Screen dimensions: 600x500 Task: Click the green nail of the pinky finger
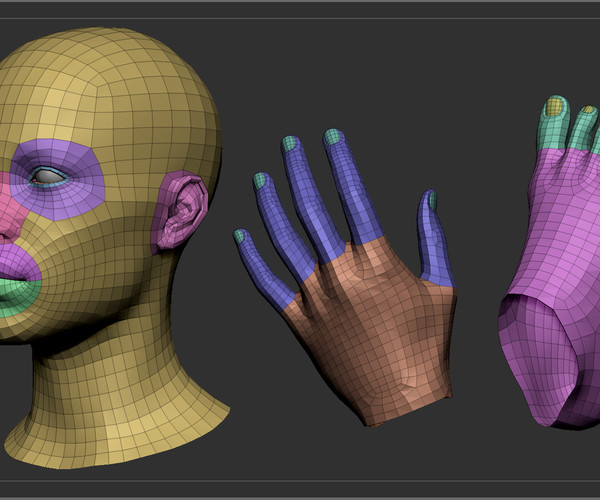pyautogui.click(x=239, y=236)
